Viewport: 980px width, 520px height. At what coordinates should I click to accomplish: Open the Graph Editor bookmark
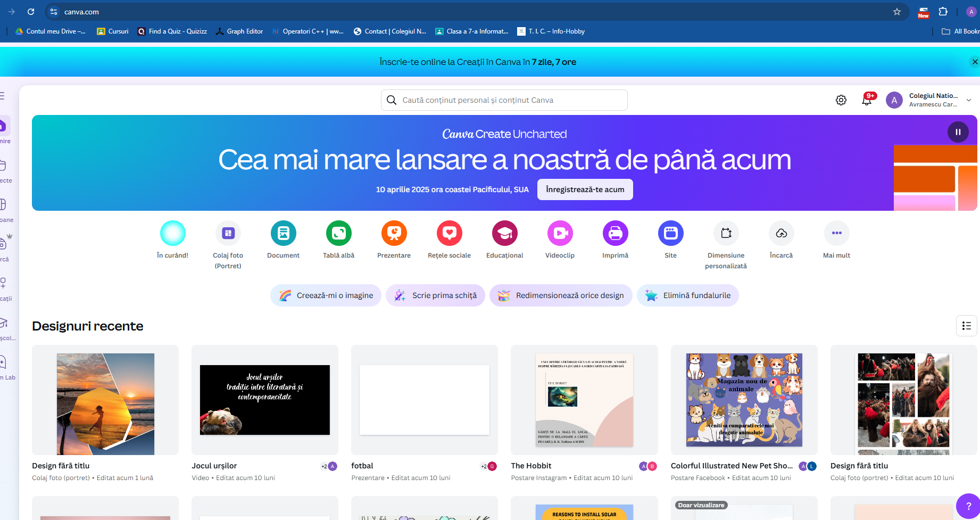239,31
